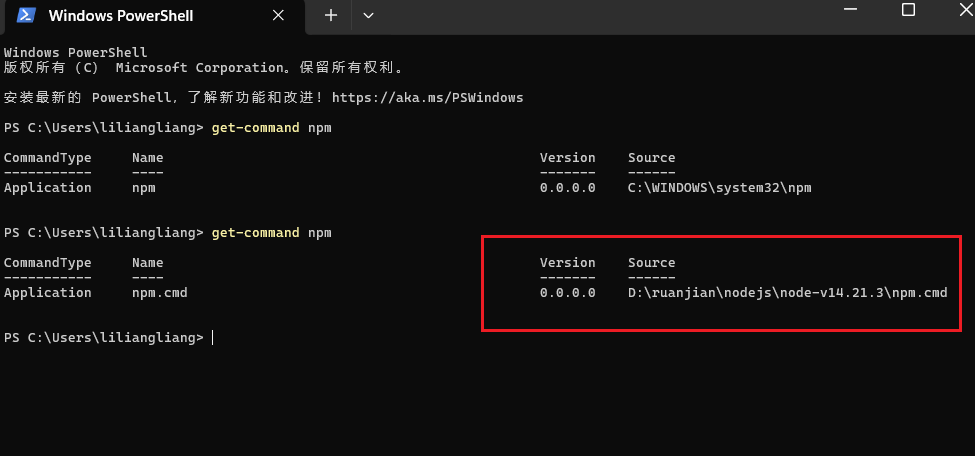Viewport: 975px width, 456px height.
Task: Click the second 'get-command npm' command line
Action: (x=167, y=233)
